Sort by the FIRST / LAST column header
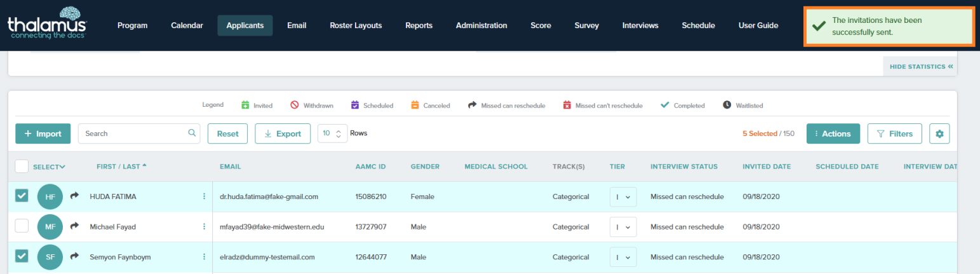Viewport: 980px width, 274px height. point(121,167)
